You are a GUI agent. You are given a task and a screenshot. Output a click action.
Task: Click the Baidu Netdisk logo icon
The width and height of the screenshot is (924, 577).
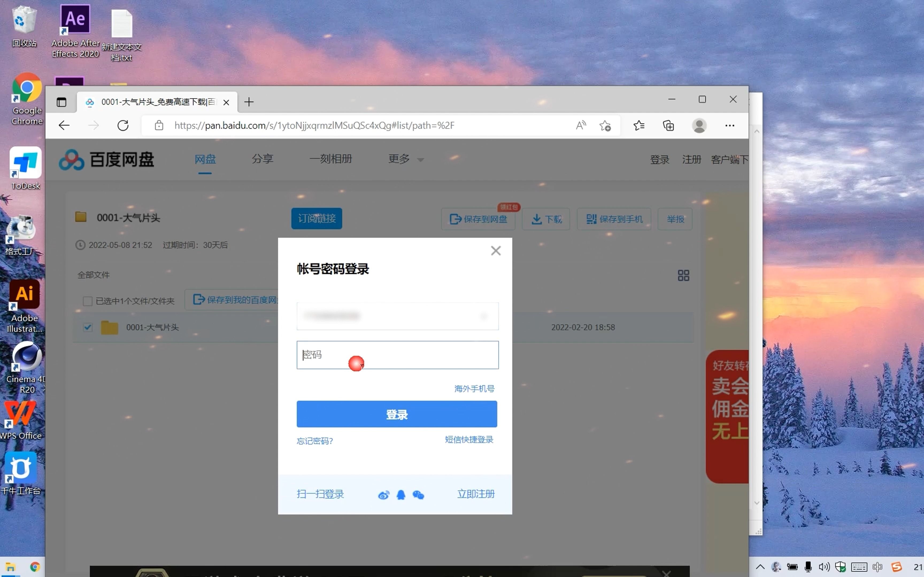[71, 159]
